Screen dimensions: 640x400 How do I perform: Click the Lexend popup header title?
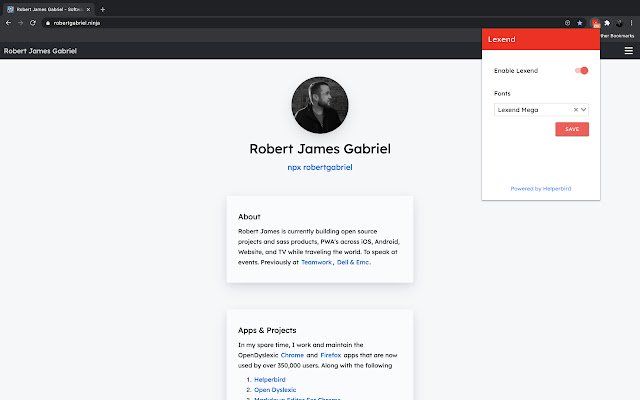pyautogui.click(x=501, y=39)
